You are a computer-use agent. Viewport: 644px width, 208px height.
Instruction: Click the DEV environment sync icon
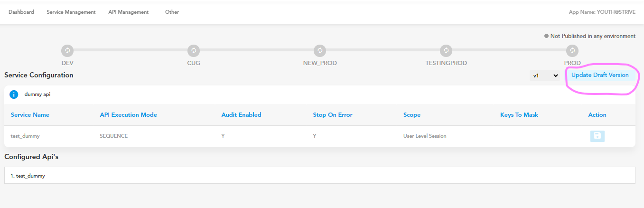67,50
